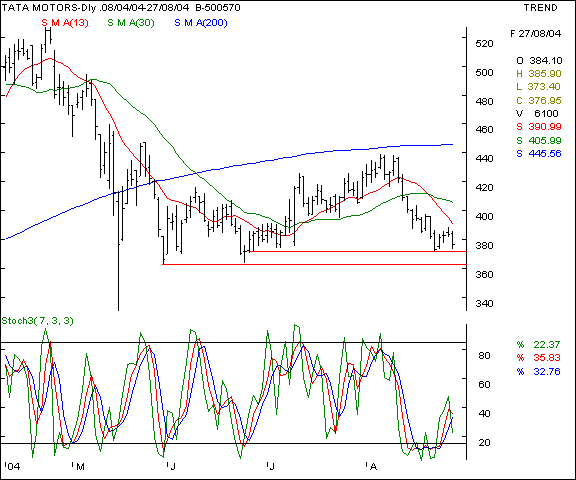
Task: Click the 20 stochastic axis label
Action: (x=484, y=443)
